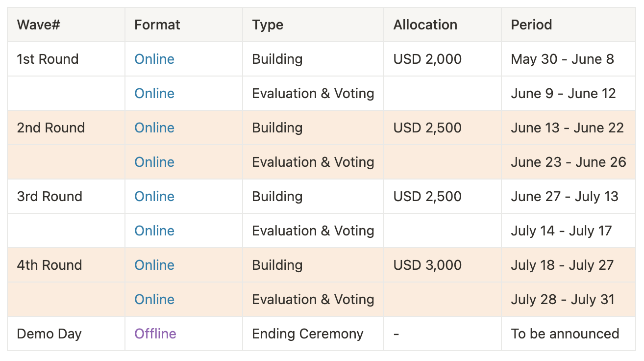Click the Online link in 4th Round row

pyautogui.click(x=154, y=265)
